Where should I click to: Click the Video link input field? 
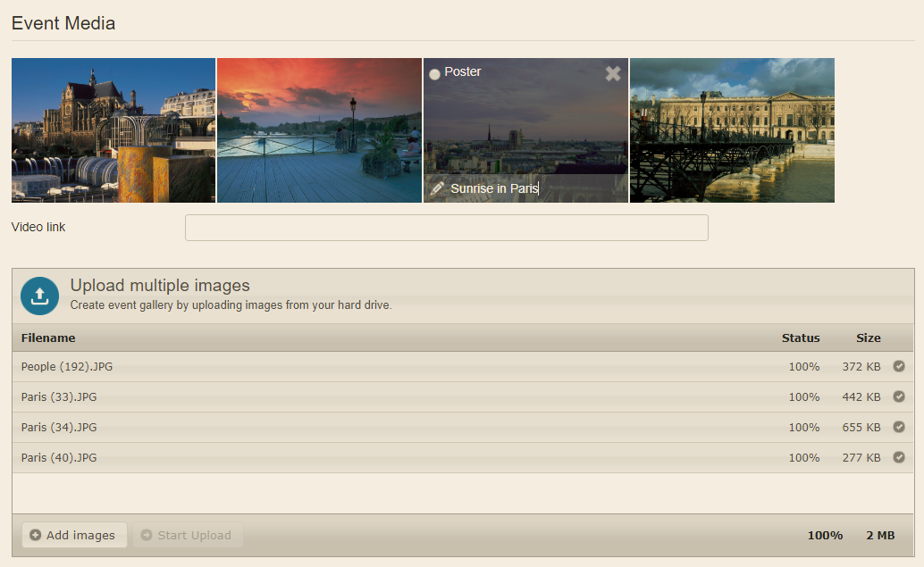pos(446,228)
